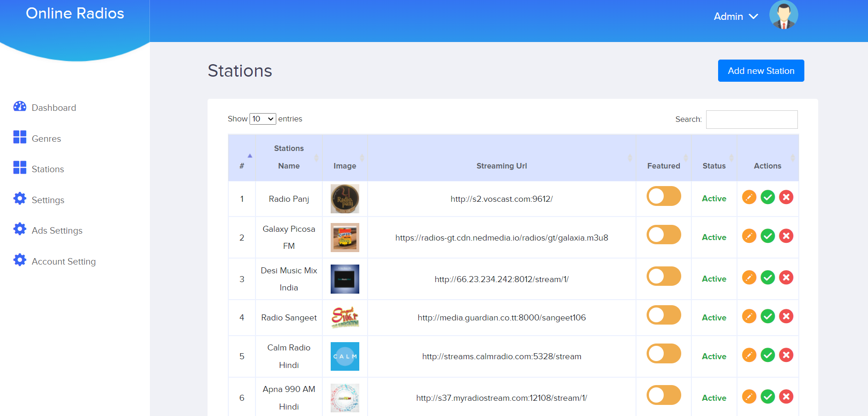868x416 pixels.
Task: Click the Add new Station button
Action: pos(761,71)
